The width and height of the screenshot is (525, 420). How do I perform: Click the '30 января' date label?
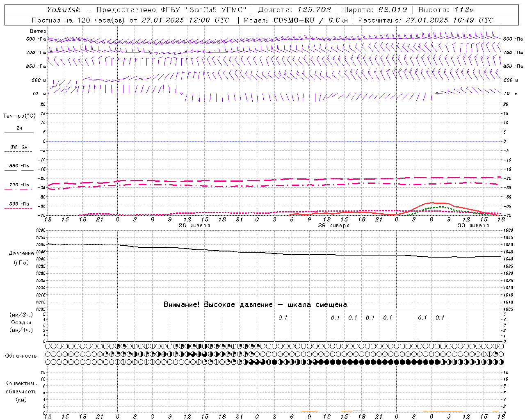coord(473,226)
